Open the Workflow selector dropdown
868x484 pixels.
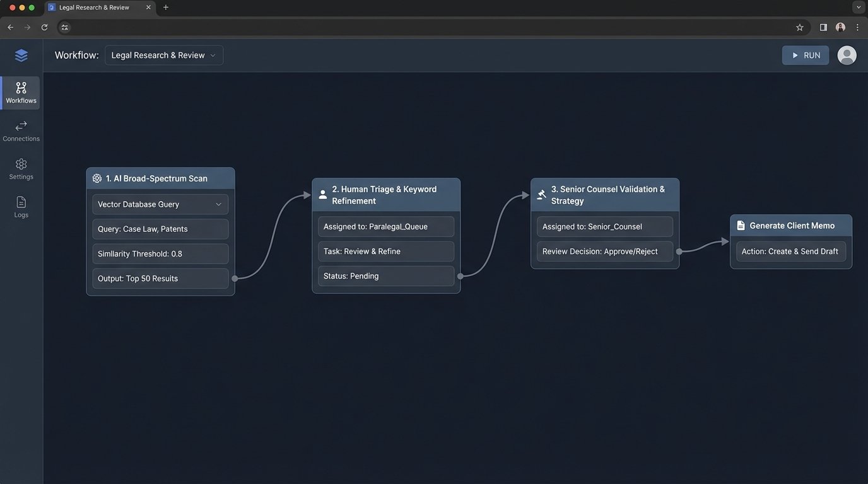pyautogui.click(x=163, y=55)
